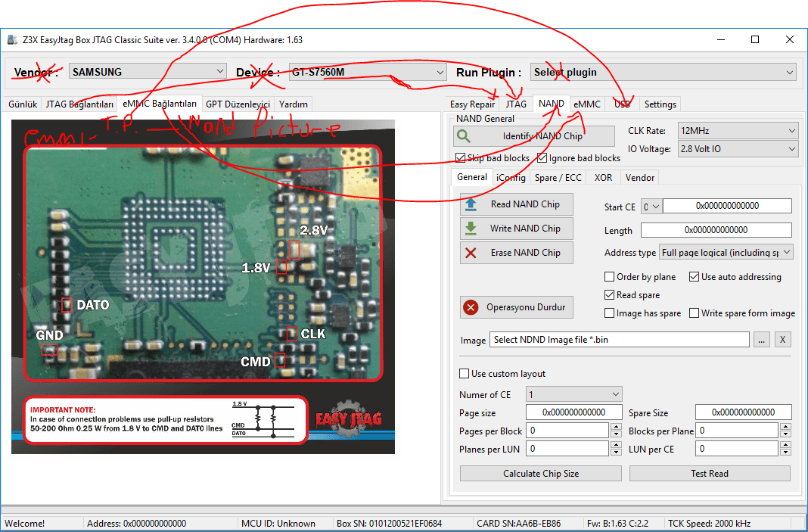
Task: Enable Use custom layout checkbox
Action: point(465,374)
